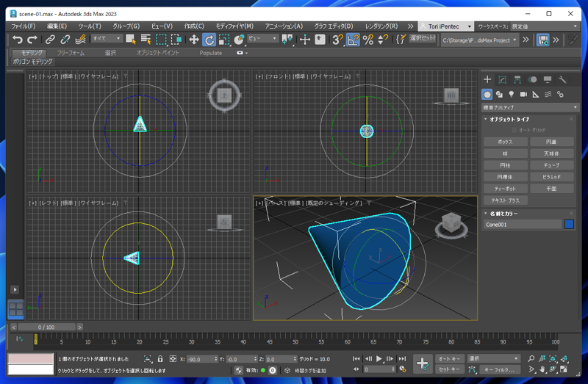The image size is (588, 384).
Task: Click the キー フィルタ... button
Action: click(500, 369)
